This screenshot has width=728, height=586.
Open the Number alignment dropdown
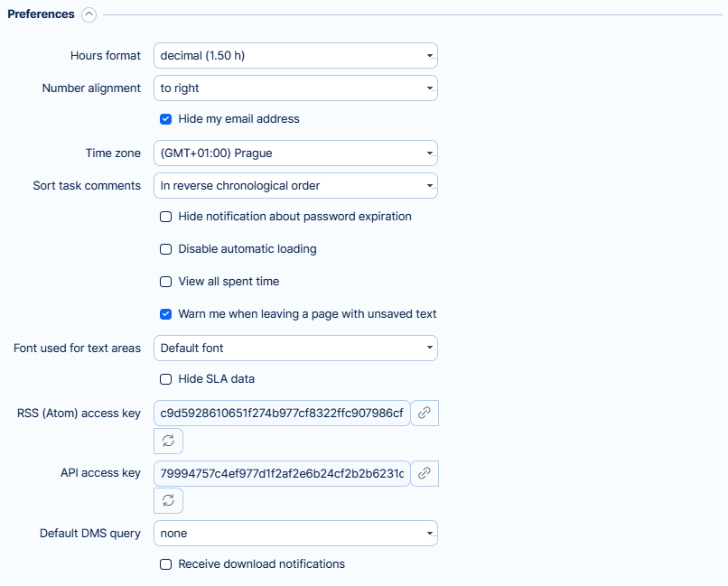tap(295, 88)
